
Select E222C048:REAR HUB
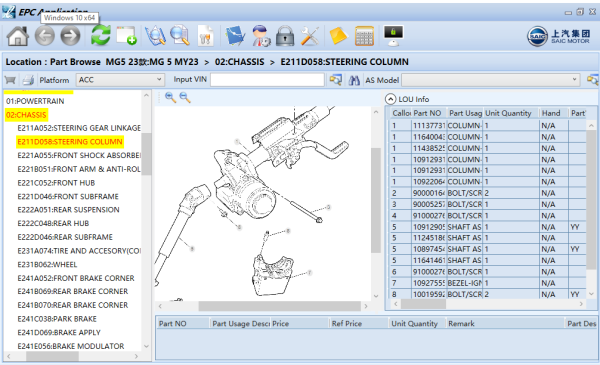pos(53,223)
